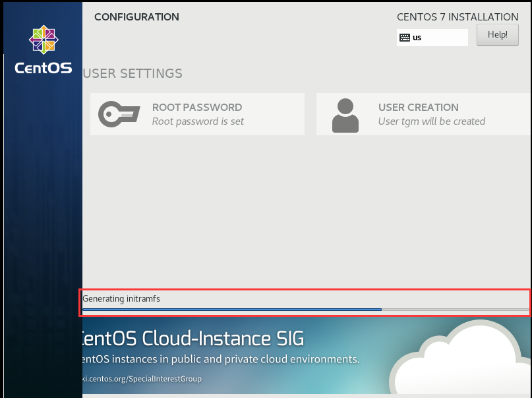Open the root password key icon
The height and width of the screenshot is (398, 532).
point(119,114)
